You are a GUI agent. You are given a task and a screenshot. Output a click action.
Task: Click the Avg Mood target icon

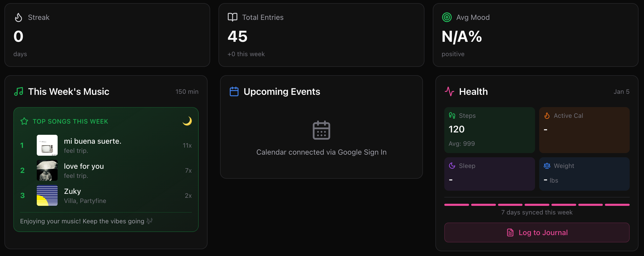point(447,17)
